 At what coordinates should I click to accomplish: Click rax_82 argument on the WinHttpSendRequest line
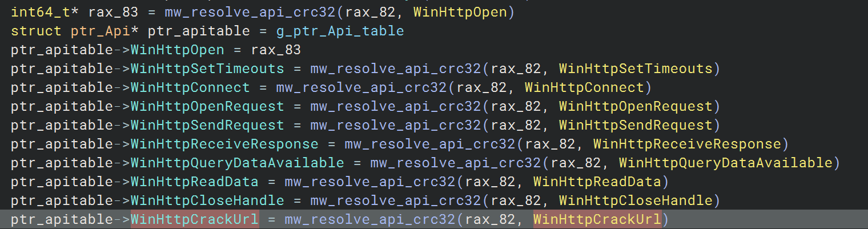516,125
